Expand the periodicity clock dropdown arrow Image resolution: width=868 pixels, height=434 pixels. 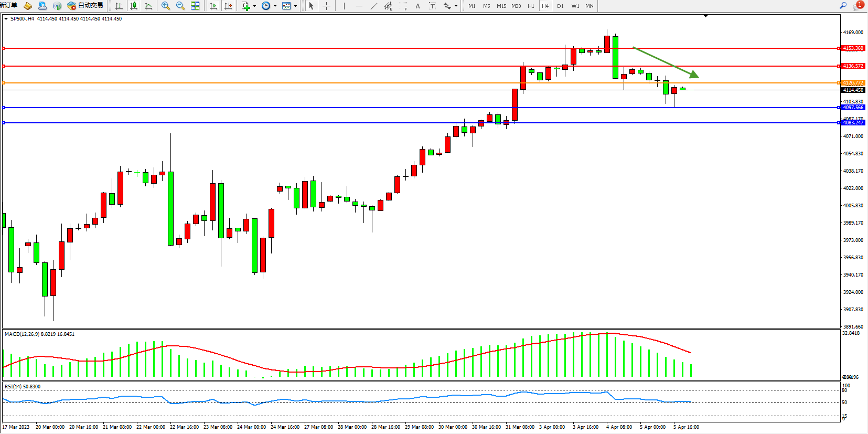(275, 6)
